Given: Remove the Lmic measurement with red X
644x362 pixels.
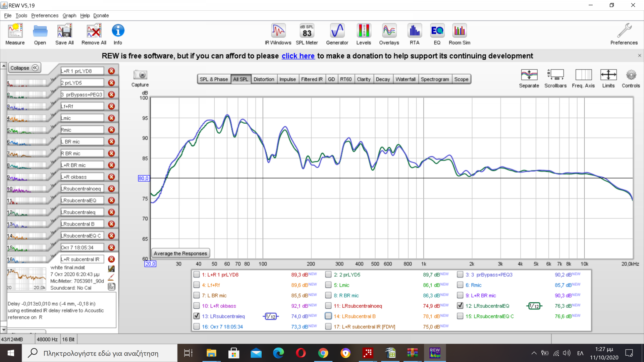Looking at the screenshot, I should tap(111, 118).
